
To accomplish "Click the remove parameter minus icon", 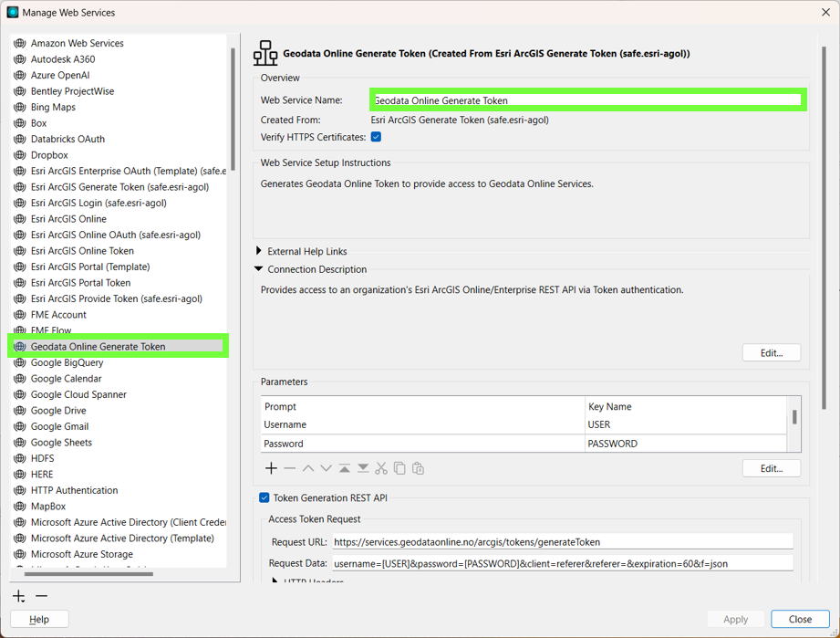I will tap(290, 468).
